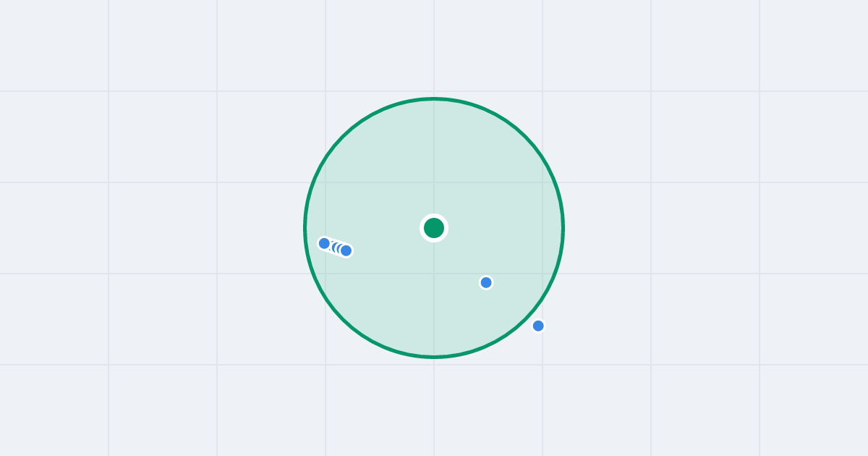Pick the leftmost blue dot in the cluster
Image resolution: width=868 pixels, height=456 pixels.
pos(324,243)
